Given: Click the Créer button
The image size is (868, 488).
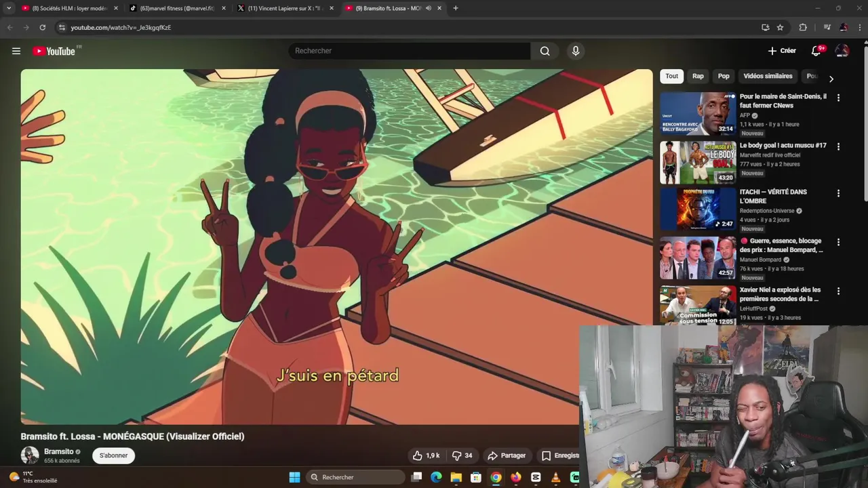Looking at the screenshot, I should (x=782, y=51).
